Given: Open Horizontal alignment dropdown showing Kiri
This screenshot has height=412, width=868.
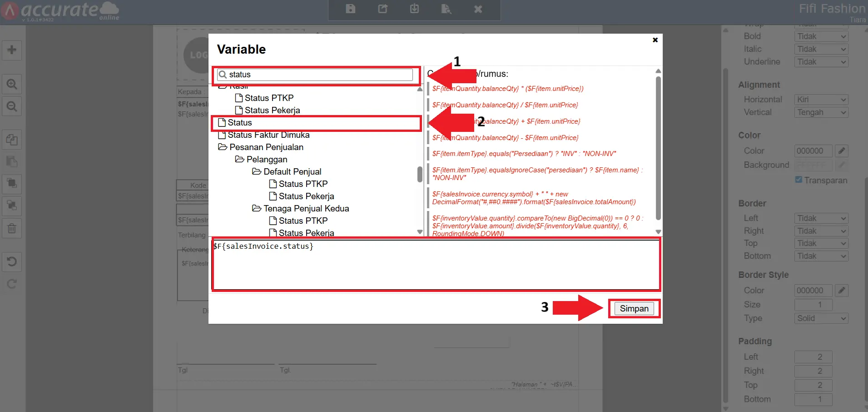Looking at the screenshot, I should pyautogui.click(x=821, y=100).
